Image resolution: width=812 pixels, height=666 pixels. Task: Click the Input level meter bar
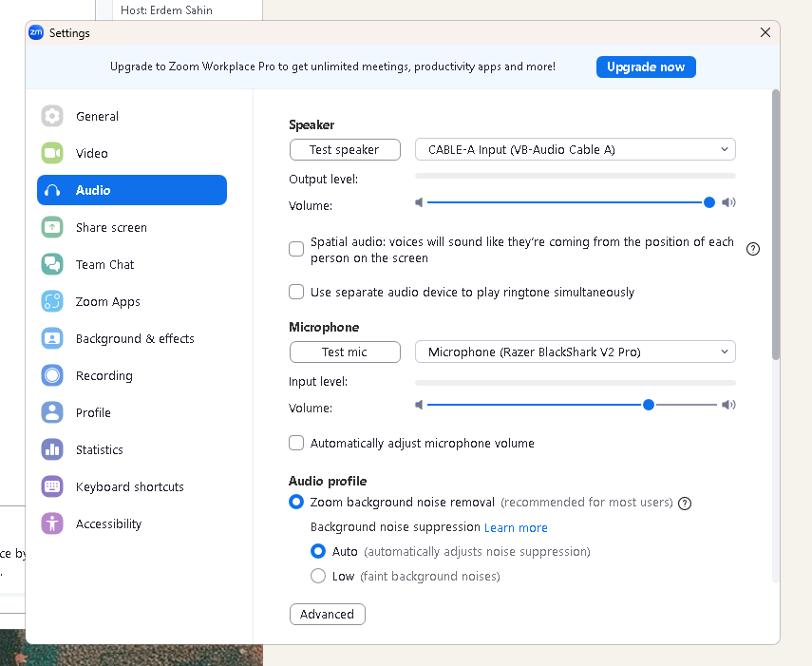pos(576,383)
